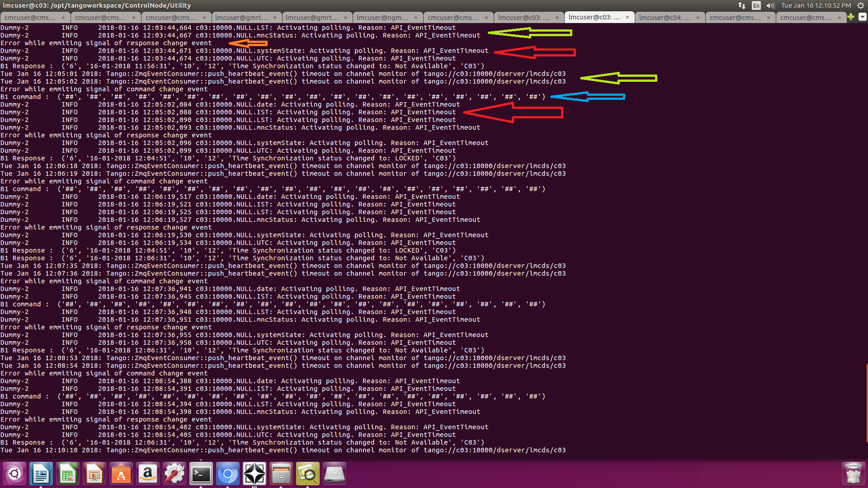
Task: Open the Trash bin in the dock
Action: tap(853, 474)
